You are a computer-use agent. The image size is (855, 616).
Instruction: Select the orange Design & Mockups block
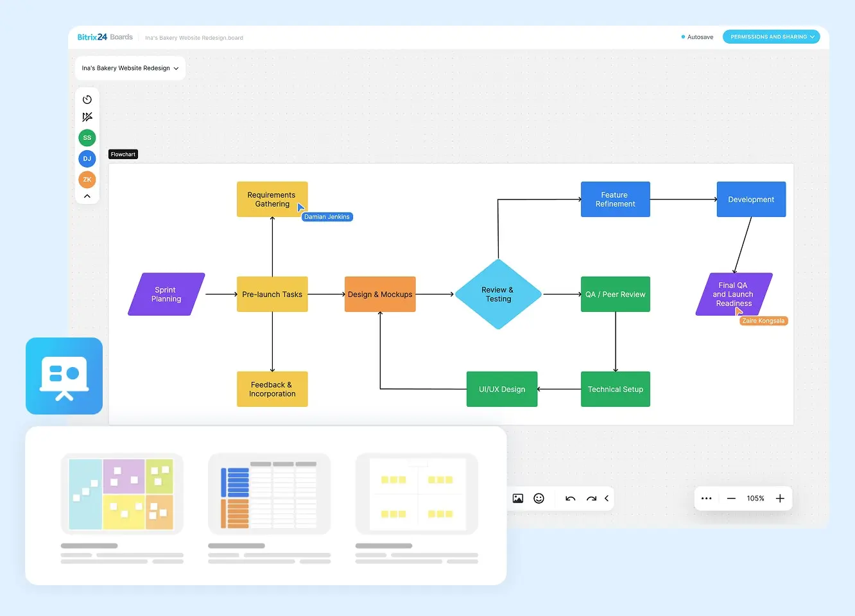380,295
